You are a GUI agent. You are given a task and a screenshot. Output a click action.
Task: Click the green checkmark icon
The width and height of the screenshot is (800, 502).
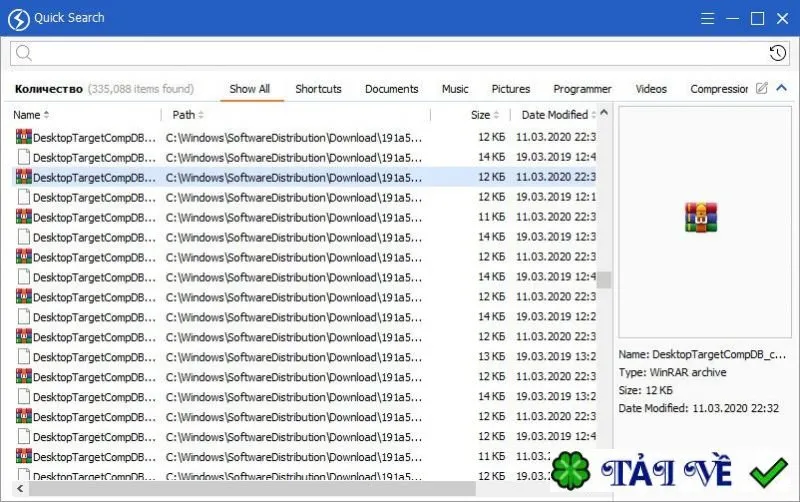coord(768,473)
